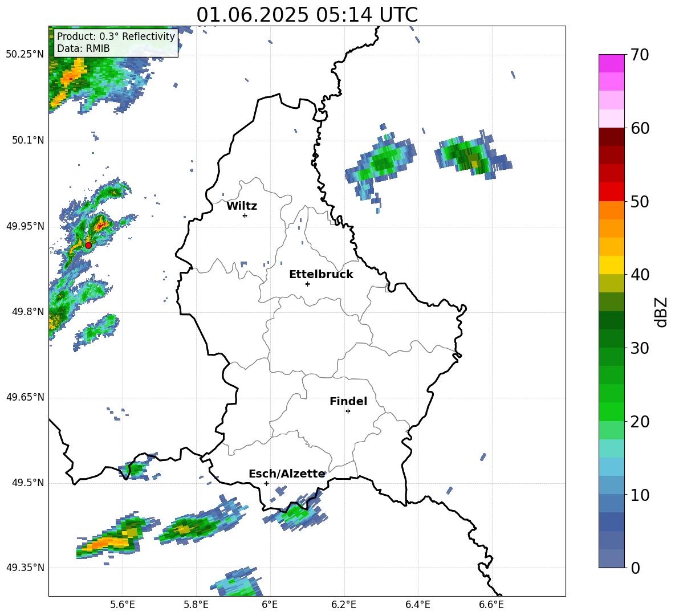Click the 6.4°E longitude label
The height and width of the screenshot is (616, 675).
[x=418, y=605]
